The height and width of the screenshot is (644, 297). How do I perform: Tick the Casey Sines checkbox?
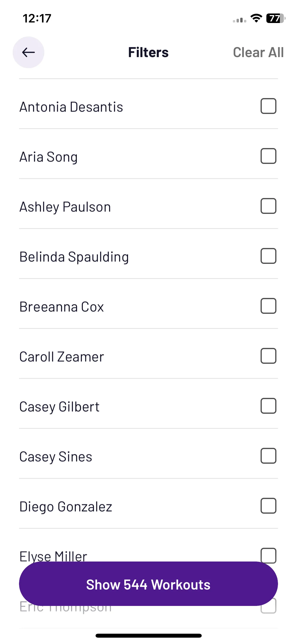[268, 456]
